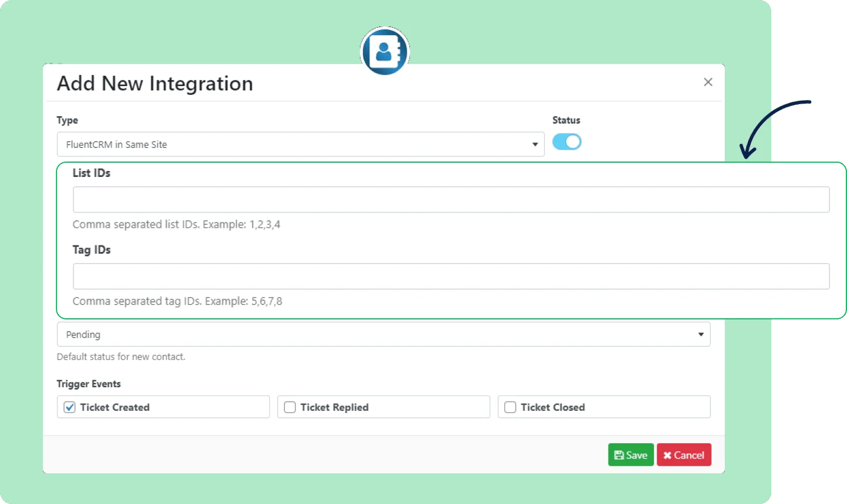Close the Add New Integration dialog
847x504 pixels.
click(x=708, y=82)
